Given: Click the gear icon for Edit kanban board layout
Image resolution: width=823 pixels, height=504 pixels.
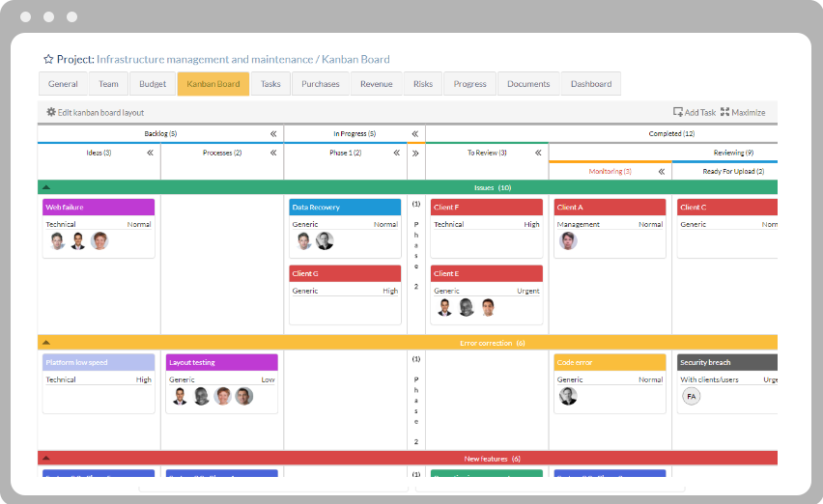Looking at the screenshot, I should pyautogui.click(x=51, y=113).
